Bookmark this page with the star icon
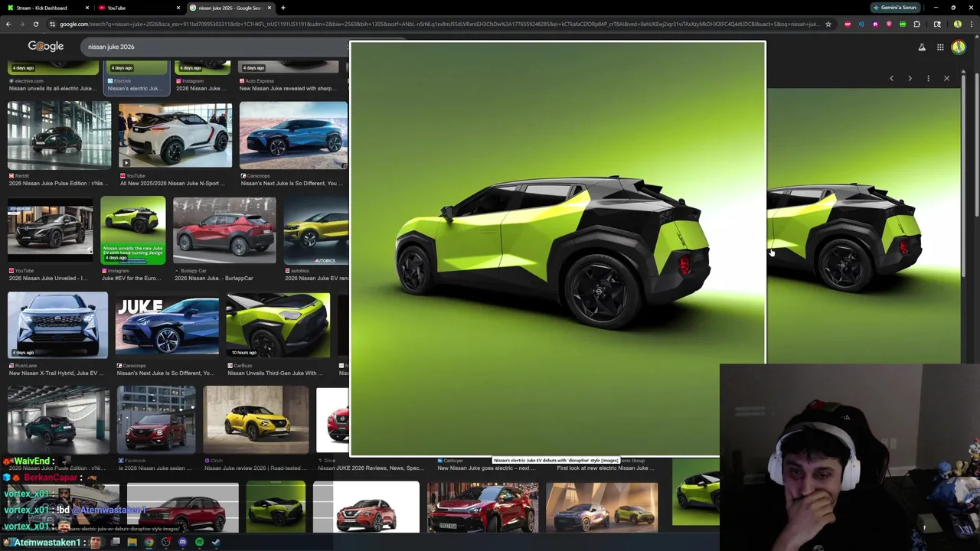This screenshot has width=980, height=551. pyautogui.click(x=828, y=24)
